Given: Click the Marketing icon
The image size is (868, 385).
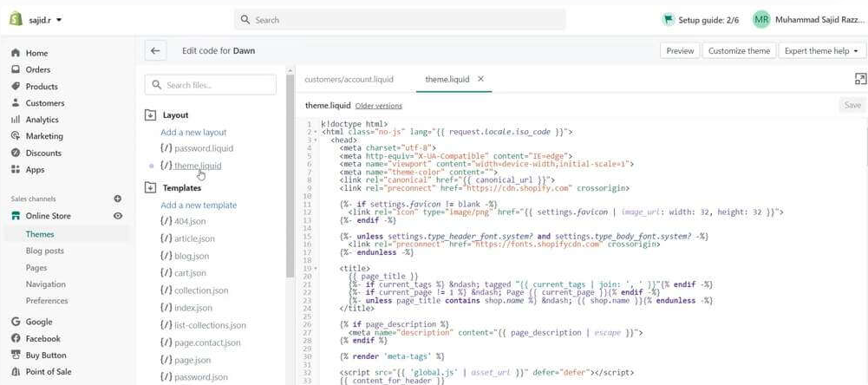Looking at the screenshot, I should pyautogui.click(x=16, y=136).
